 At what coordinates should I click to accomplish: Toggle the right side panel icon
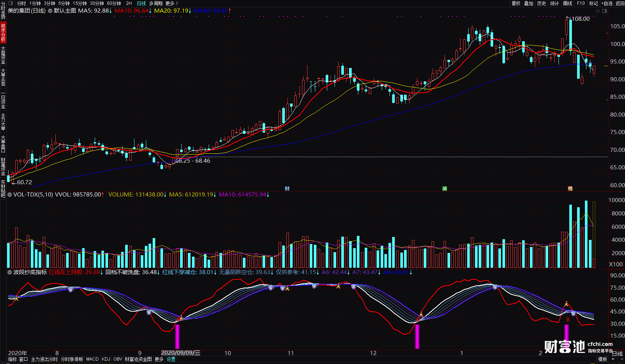(x=605, y=11)
